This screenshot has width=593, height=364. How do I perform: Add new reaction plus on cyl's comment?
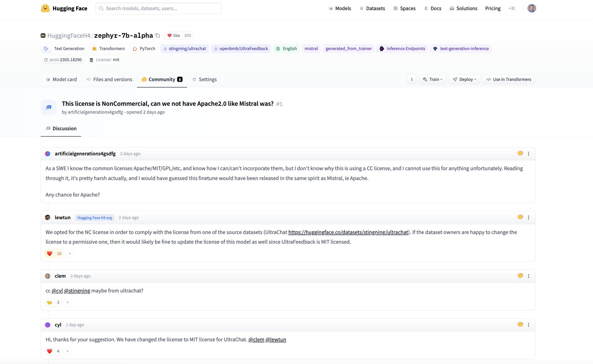tap(67, 351)
